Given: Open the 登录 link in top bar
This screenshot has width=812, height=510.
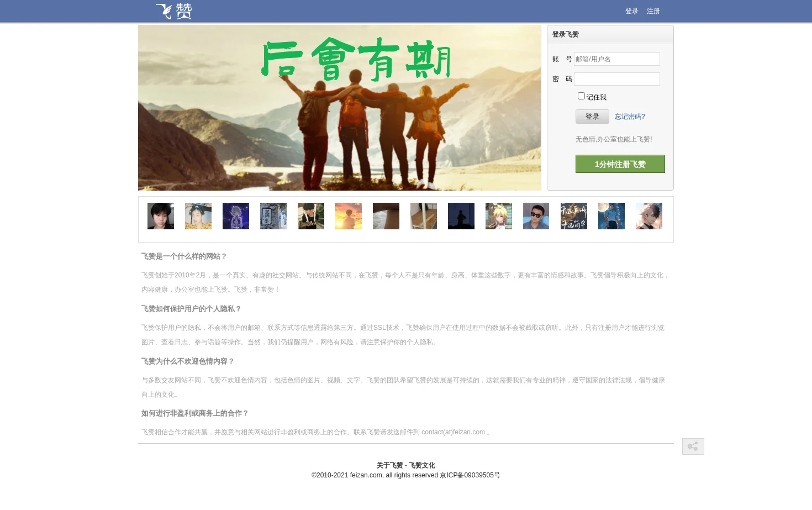Looking at the screenshot, I should (x=631, y=11).
